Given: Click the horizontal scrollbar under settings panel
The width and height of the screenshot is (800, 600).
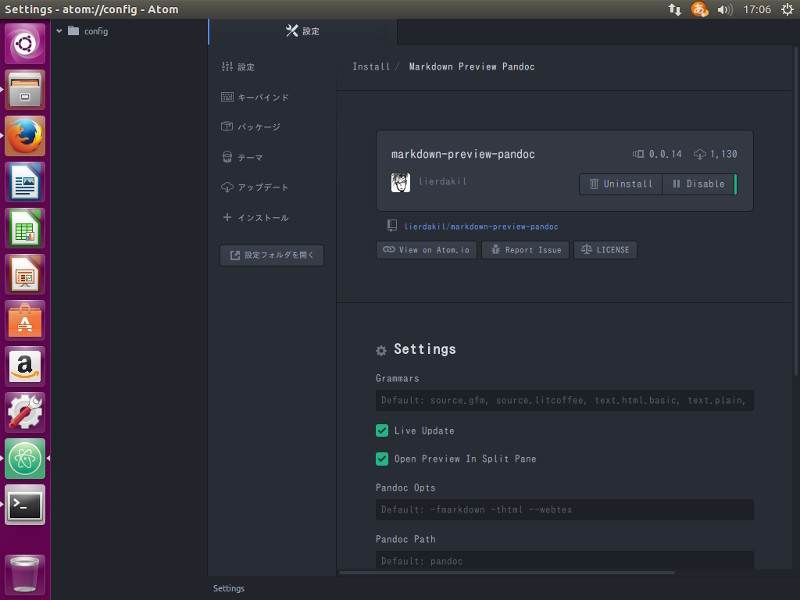Looking at the screenshot, I should tap(507, 572).
